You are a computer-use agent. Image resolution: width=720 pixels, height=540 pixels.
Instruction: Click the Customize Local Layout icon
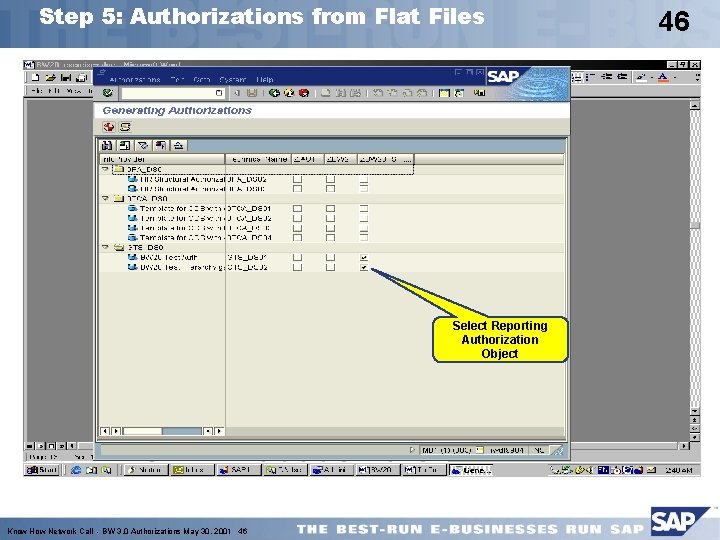479,93
